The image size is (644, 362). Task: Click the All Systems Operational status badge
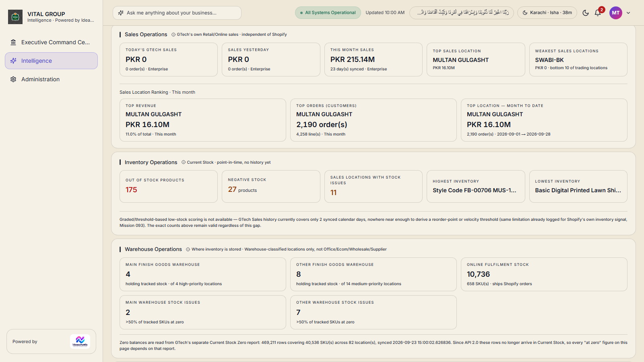[x=328, y=12]
